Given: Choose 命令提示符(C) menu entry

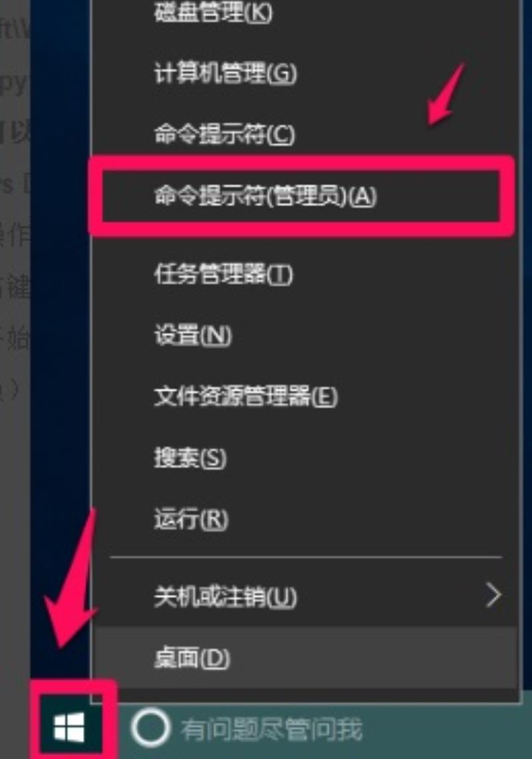Looking at the screenshot, I should point(305,134).
